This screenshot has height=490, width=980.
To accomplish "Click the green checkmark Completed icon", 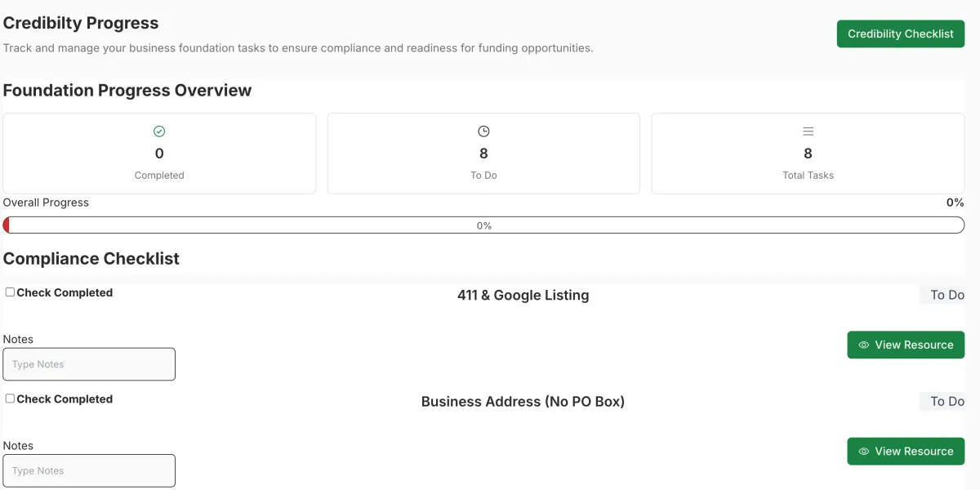I will click(x=159, y=131).
